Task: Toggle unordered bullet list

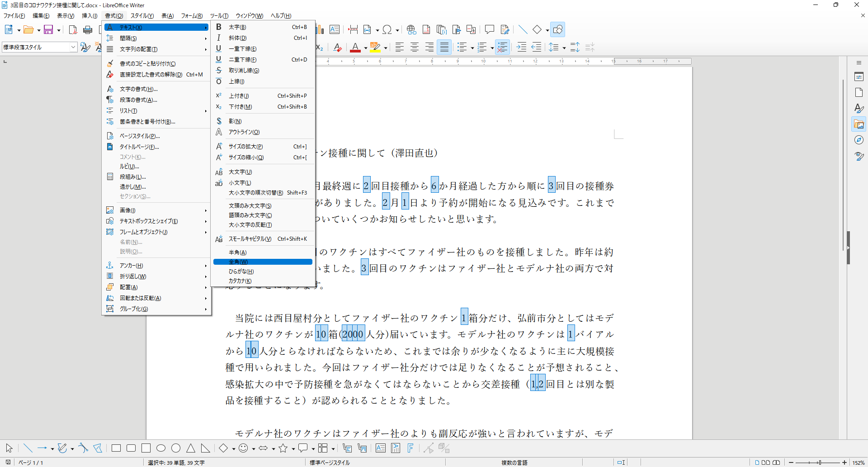Action: [x=462, y=47]
